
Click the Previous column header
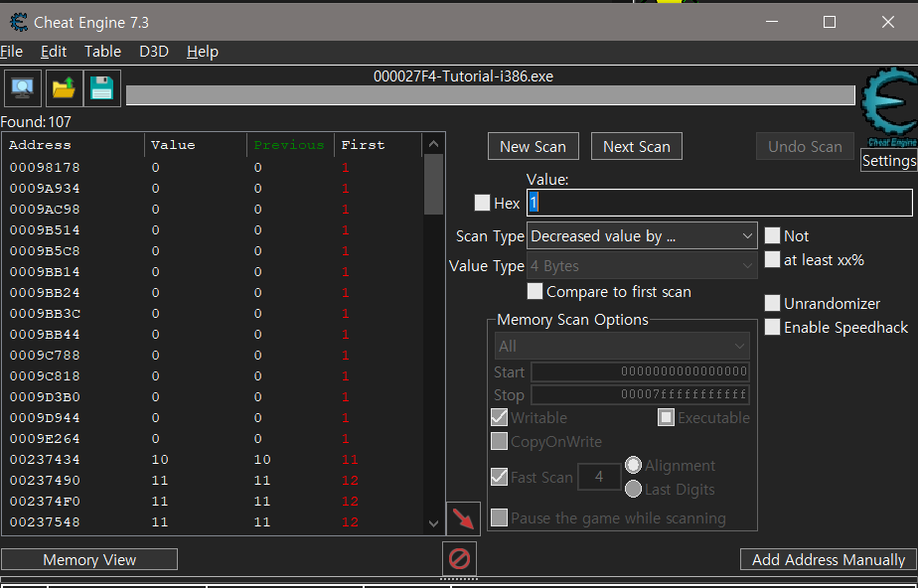pos(290,145)
